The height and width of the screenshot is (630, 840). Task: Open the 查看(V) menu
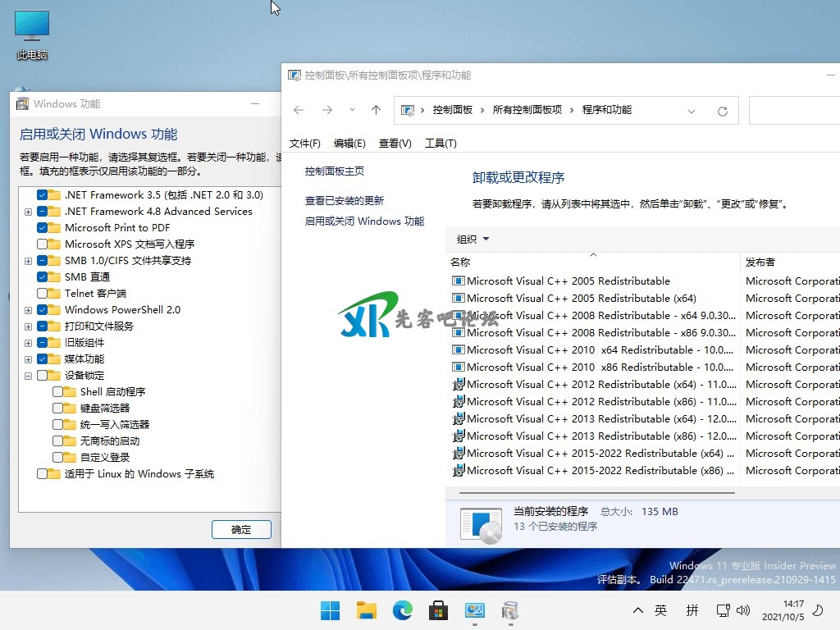tap(395, 144)
